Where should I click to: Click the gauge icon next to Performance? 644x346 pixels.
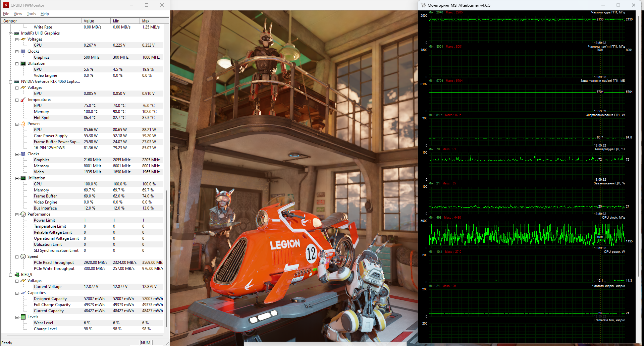23,214
